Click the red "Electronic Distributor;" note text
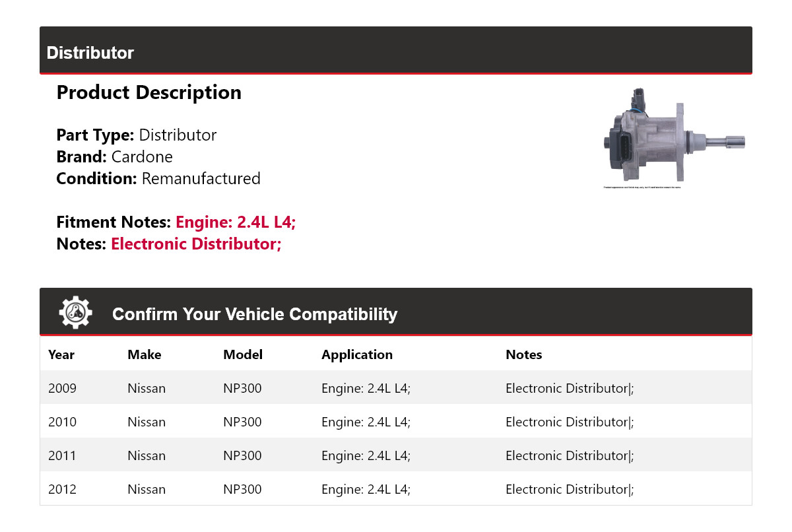This screenshot has height=532, width=792. coord(196,244)
